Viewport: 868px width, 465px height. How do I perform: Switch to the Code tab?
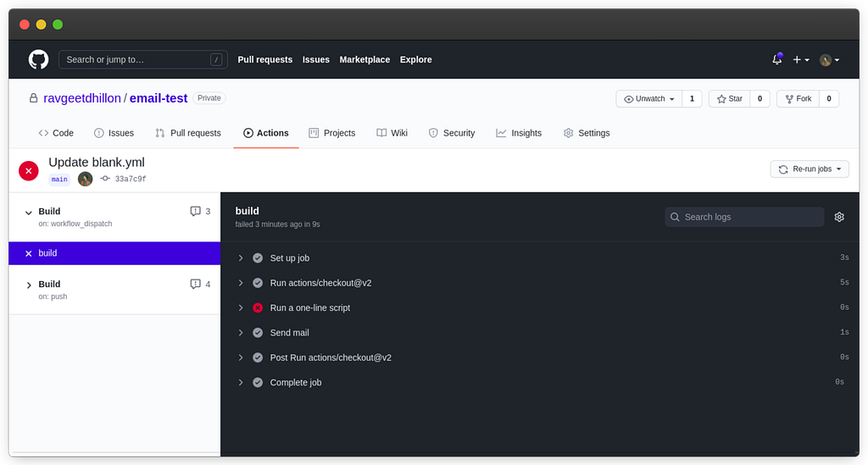click(56, 133)
